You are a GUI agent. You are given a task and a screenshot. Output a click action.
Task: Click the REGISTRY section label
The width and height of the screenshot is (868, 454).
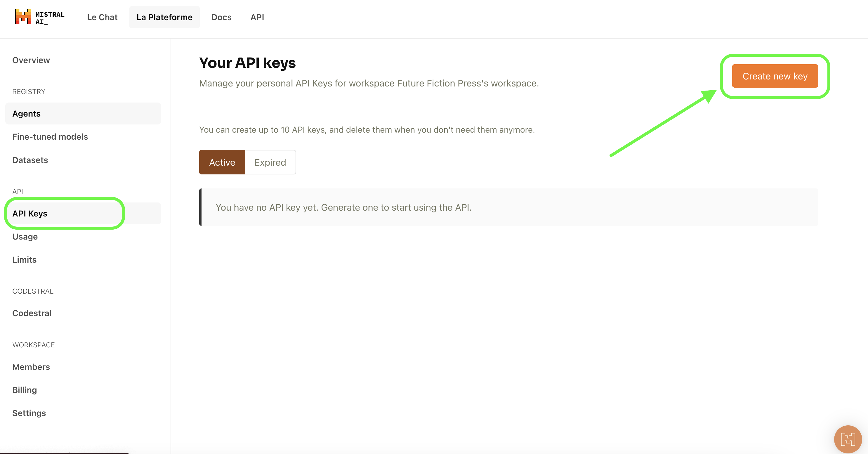click(x=29, y=92)
